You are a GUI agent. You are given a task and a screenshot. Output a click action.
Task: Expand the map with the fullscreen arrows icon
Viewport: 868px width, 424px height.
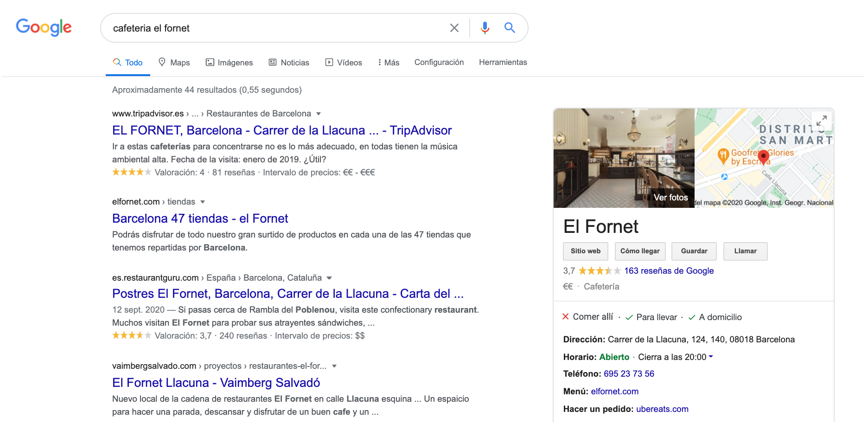822,121
